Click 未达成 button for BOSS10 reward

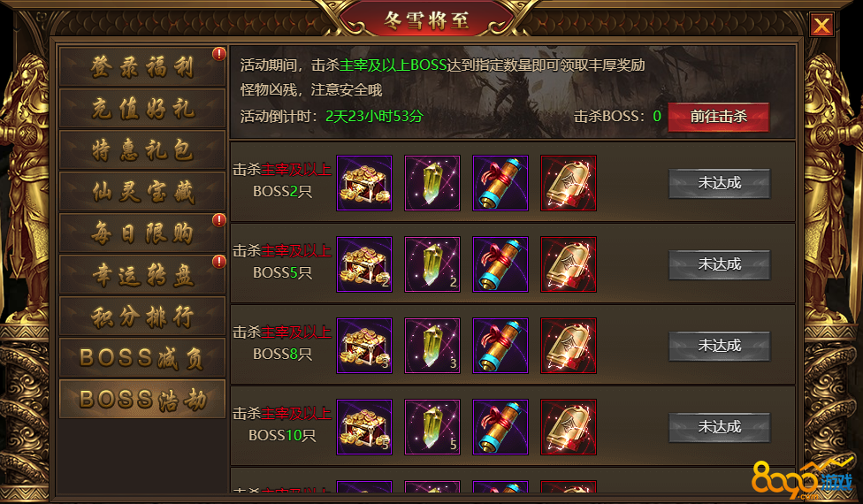720,427
